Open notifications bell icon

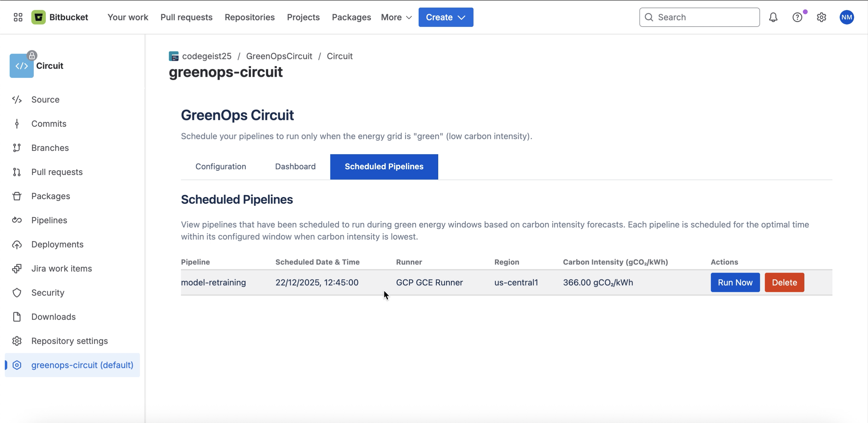(x=773, y=17)
